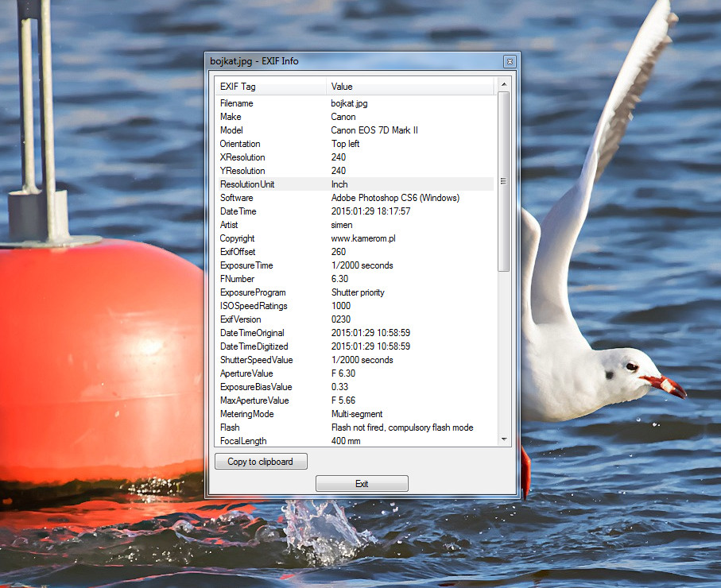Screen dimensions: 721x588
Task: Select the Artist row
Action: [x=355, y=225]
